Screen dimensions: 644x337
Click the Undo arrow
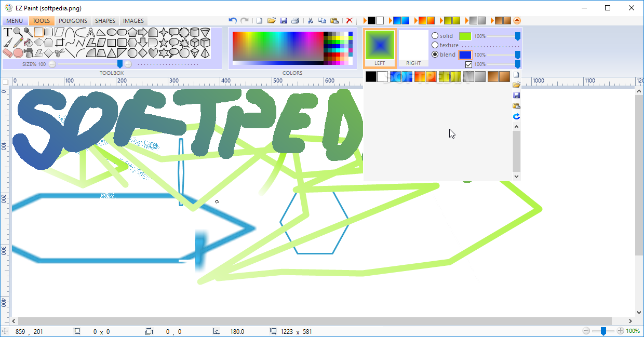233,21
